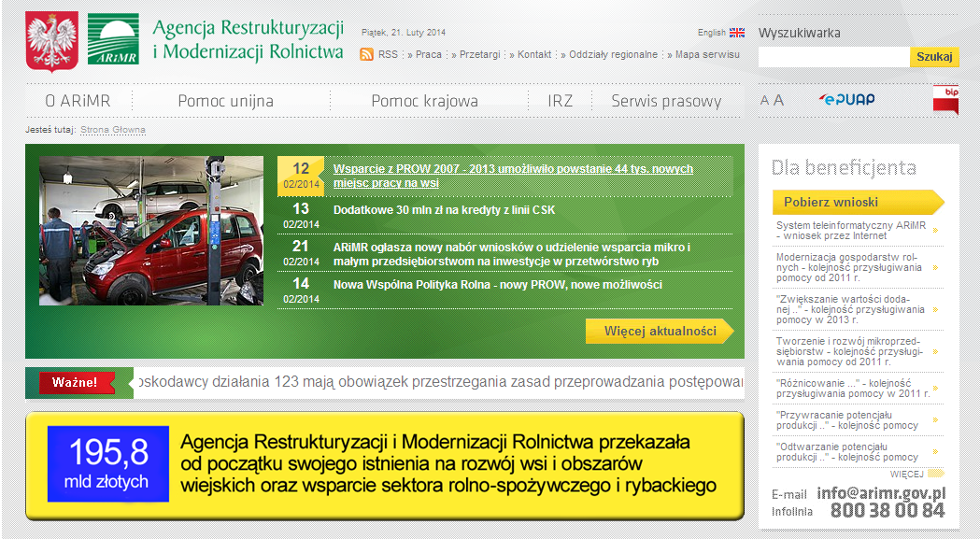Click the RSS text link

click(x=388, y=54)
